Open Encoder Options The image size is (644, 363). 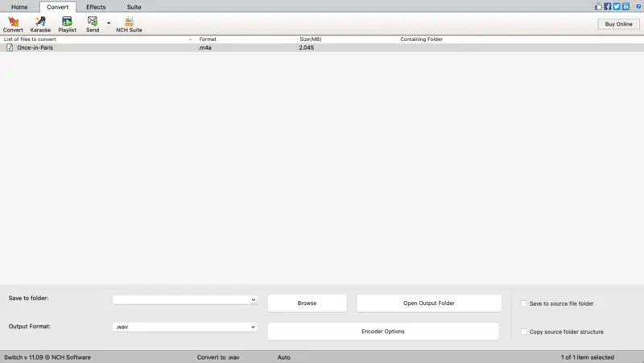pos(383,332)
